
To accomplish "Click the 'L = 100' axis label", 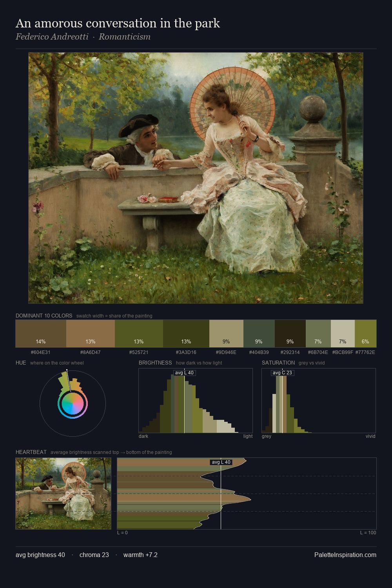I will click(x=368, y=533).
